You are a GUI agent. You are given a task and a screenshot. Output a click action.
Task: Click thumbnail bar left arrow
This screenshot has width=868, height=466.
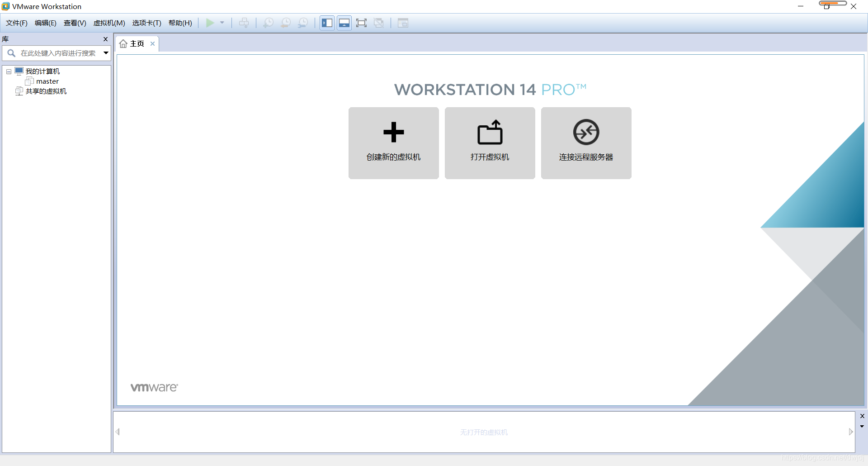118,432
